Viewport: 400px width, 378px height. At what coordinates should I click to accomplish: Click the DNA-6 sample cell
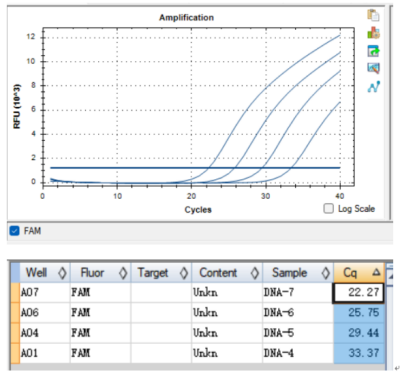pyautogui.click(x=298, y=313)
